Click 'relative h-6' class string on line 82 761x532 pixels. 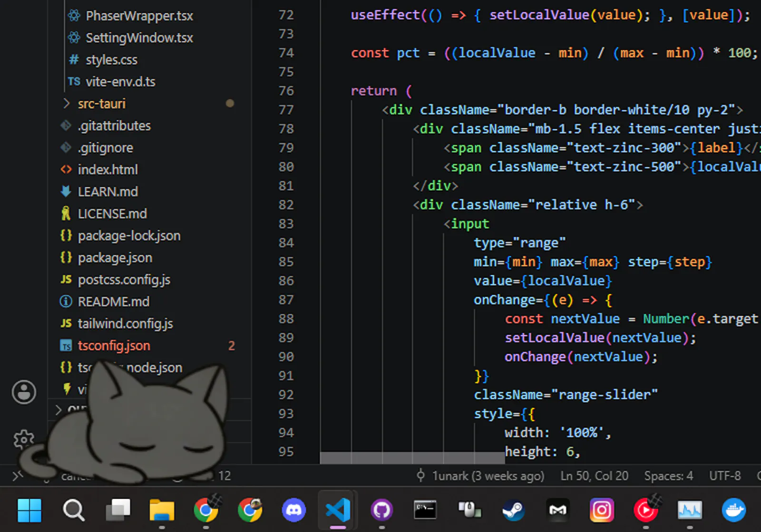click(x=582, y=204)
